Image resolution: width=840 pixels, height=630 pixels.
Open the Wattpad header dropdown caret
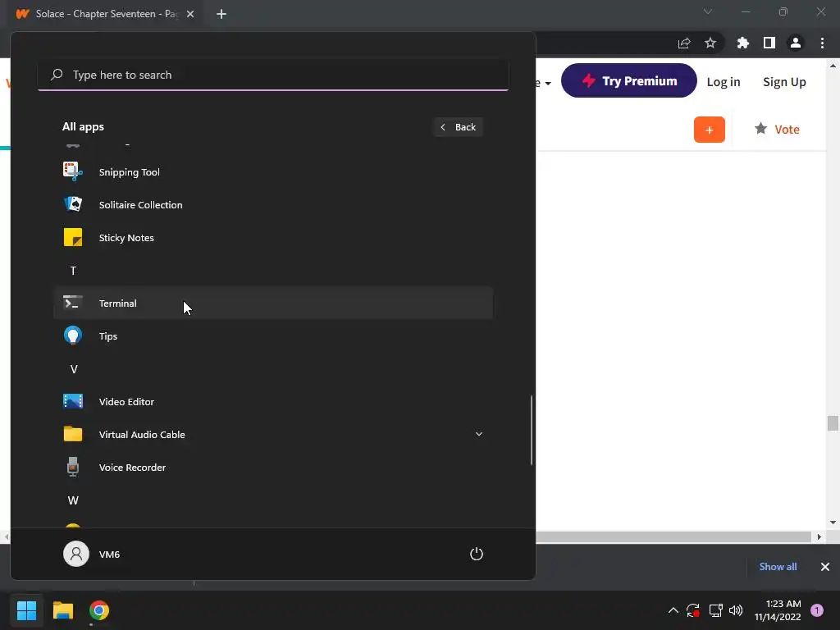(x=548, y=83)
